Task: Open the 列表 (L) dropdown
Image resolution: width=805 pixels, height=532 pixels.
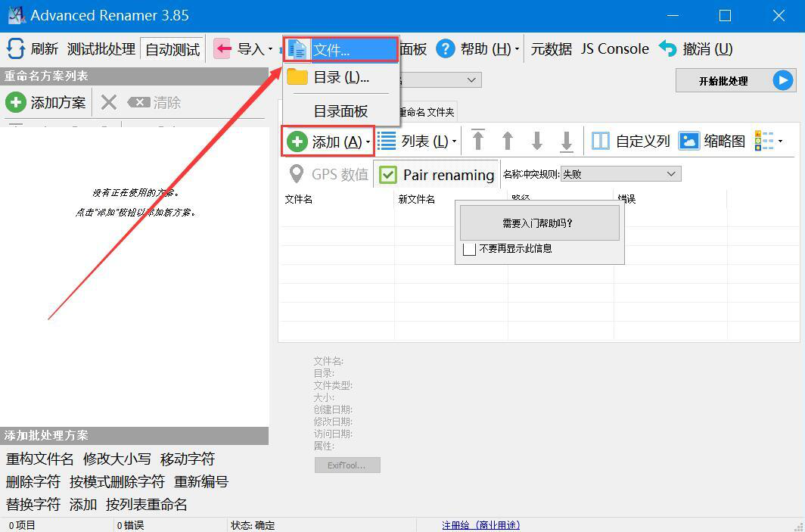Action: click(417, 142)
